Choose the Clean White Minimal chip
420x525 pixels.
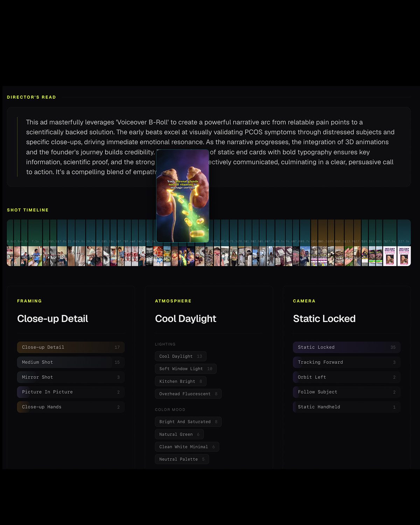187,447
